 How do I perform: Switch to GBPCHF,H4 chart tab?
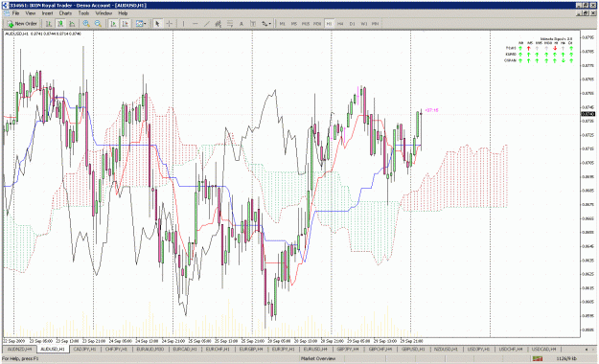tap(381, 349)
